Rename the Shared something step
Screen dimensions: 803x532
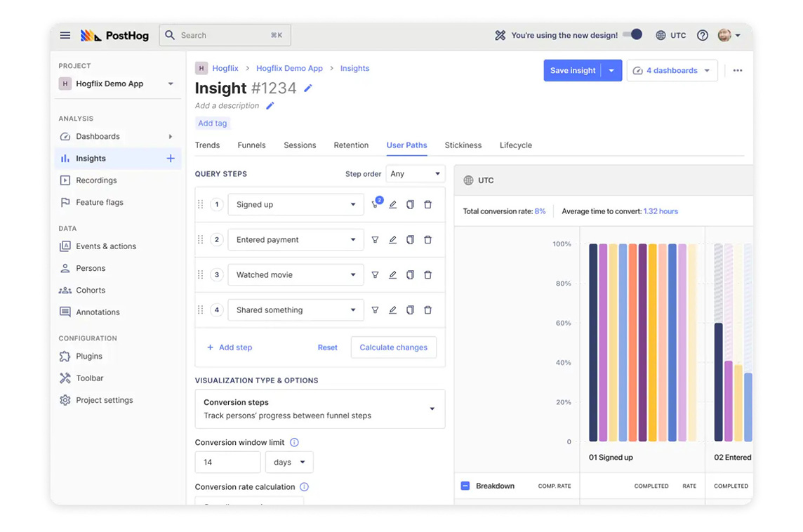[393, 310]
